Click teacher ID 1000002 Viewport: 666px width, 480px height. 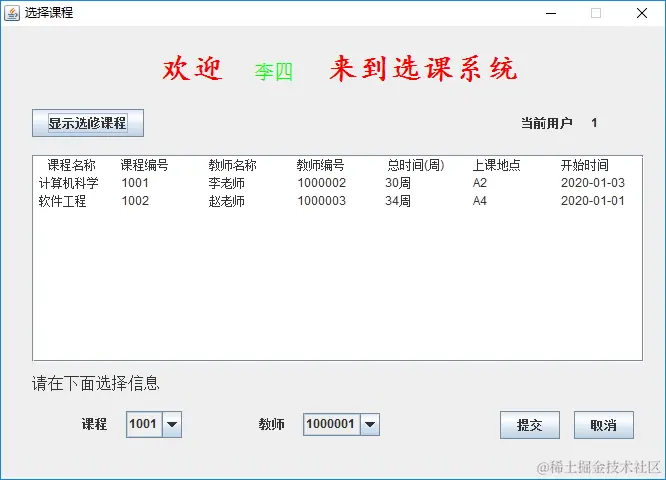click(322, 183)
